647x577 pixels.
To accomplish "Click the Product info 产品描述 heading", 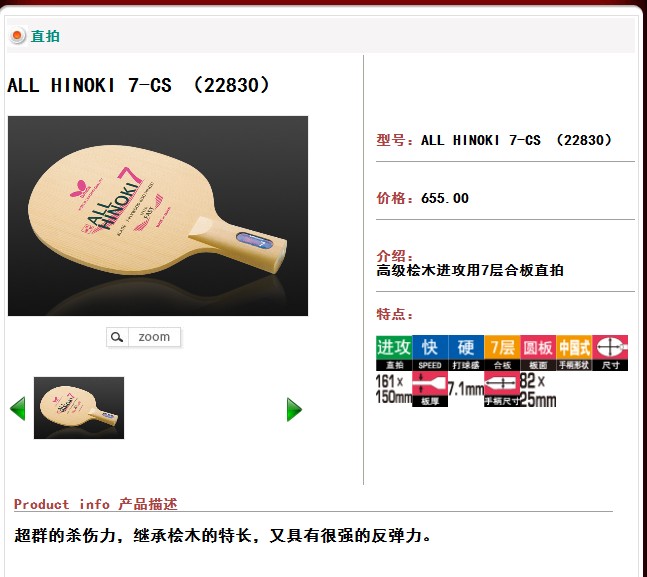I will point(95,504).
